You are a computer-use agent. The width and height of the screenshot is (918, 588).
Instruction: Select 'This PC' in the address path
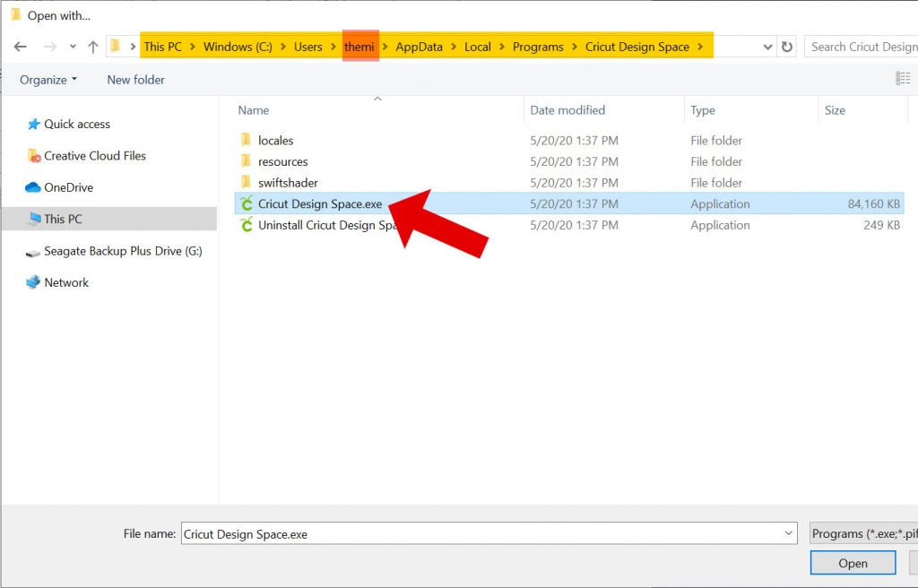coord(163,47)
